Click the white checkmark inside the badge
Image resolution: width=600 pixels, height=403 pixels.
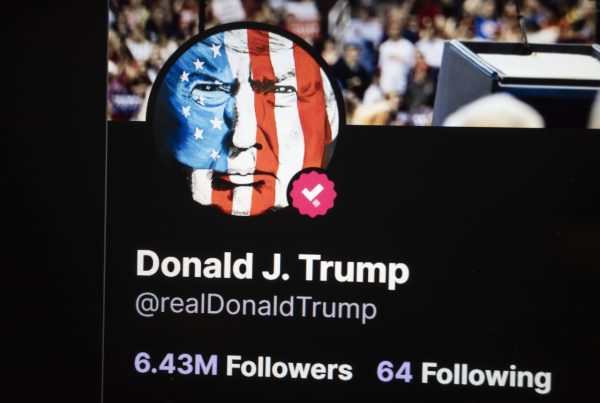point(313,194)
